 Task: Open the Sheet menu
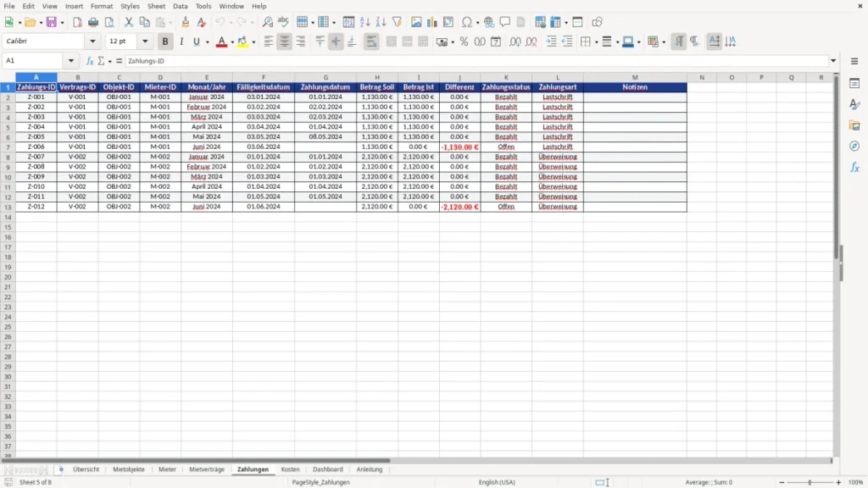pyautogui.click(x=156, y=6)
